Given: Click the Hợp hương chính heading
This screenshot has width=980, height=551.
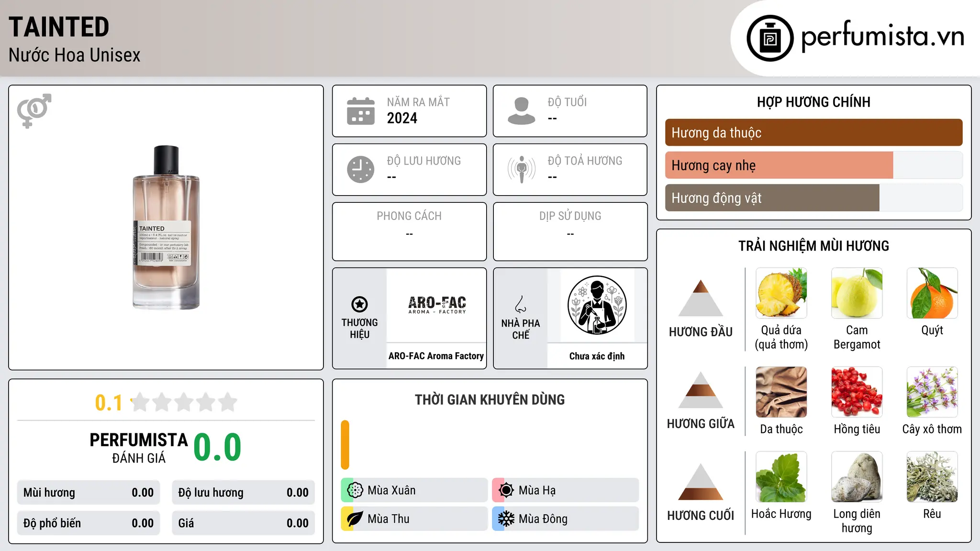Looking at the screenshot, I should tap(813, 102).
